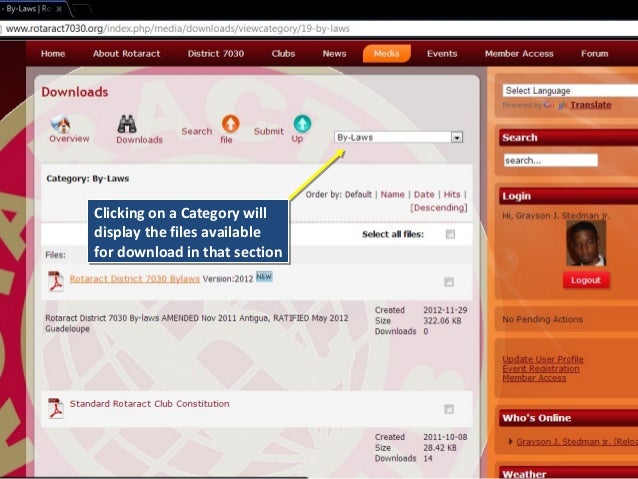Viewport: 638px width, 479px height.
Task: Order files by Date
Action: [x=424, y=195]
